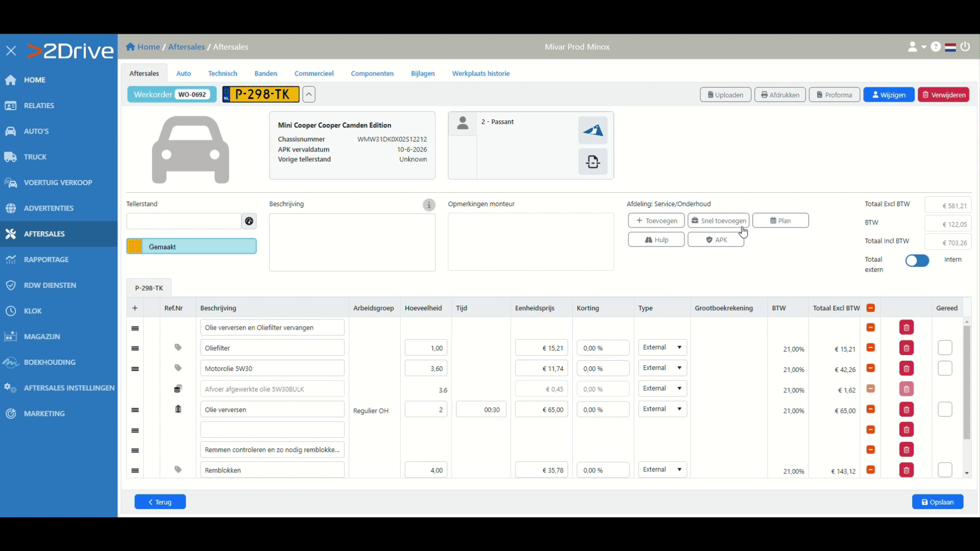Click the yellow Gemaakt status color swatch

tap(135, 246)
